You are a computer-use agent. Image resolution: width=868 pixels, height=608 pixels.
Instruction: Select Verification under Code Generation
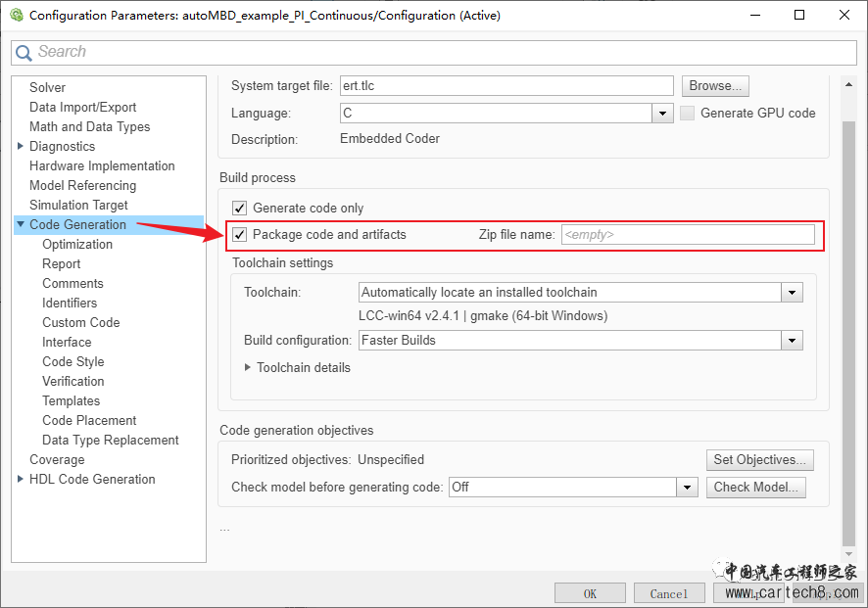tap(73, 381)
